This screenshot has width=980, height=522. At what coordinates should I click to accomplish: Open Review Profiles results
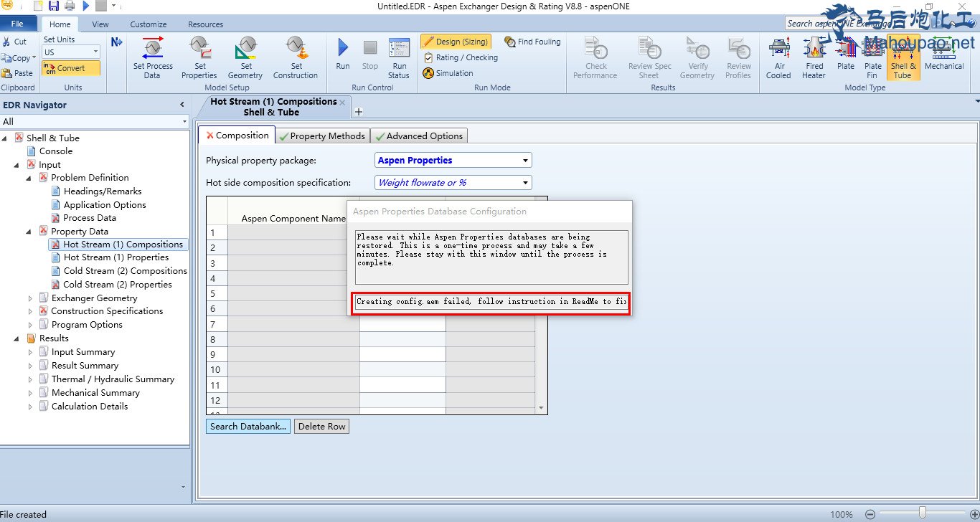click(x=738, y=57)
